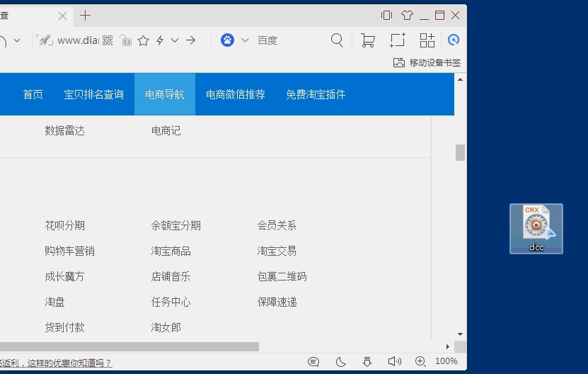This screenshot has width=588, height=374.
Task: Open the 保障速递 link
Action: pyautogui.click(x=277, y=302)
